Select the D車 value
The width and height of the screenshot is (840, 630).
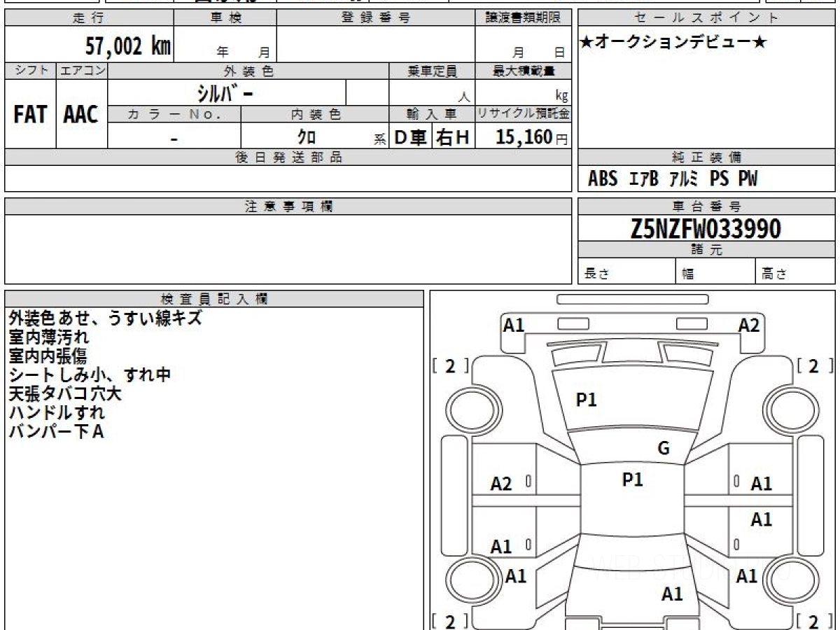tap(410, 137)
